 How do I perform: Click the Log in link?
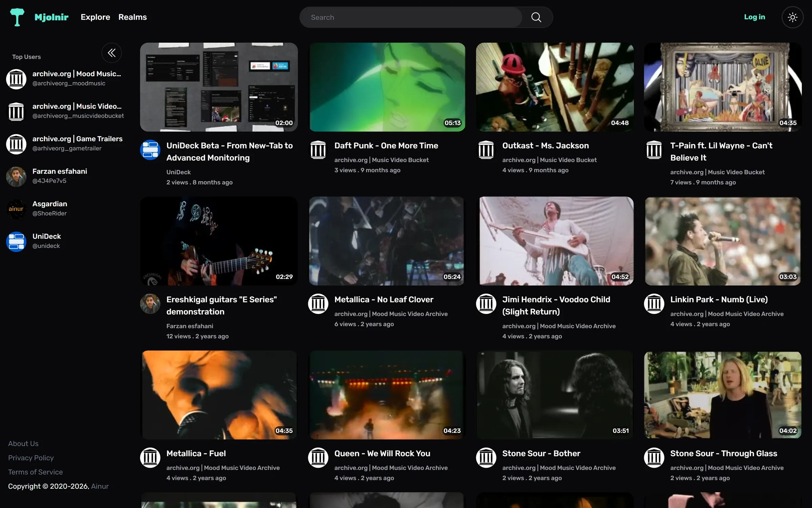754,17
